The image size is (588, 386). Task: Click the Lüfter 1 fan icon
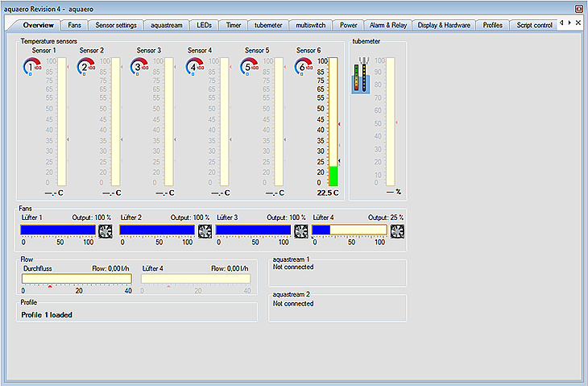105,230
